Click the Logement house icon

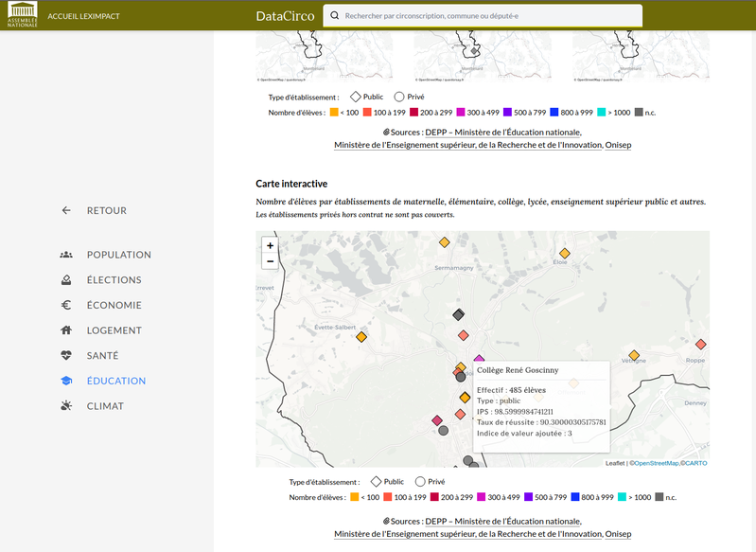click(x=66, y=330)
